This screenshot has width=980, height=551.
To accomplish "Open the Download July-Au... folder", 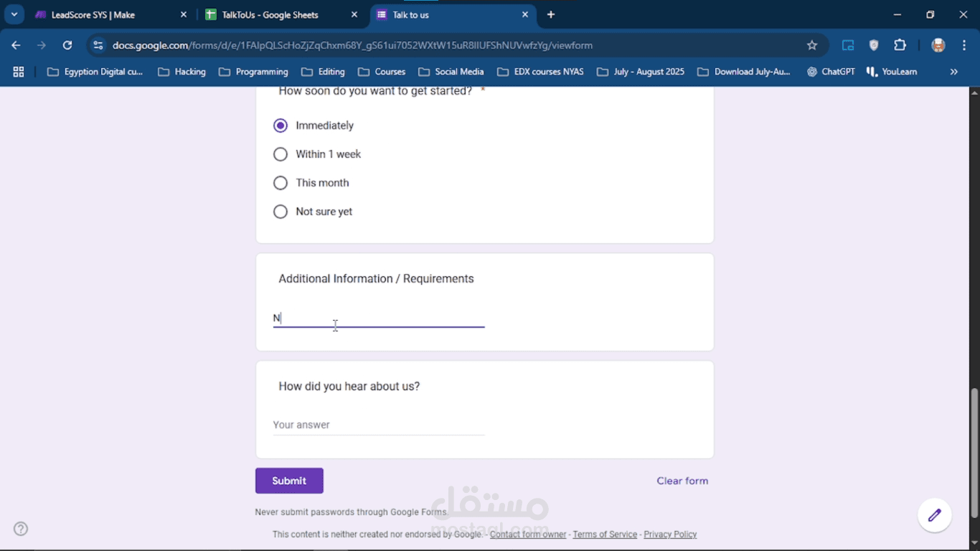I will coord(744,72).
